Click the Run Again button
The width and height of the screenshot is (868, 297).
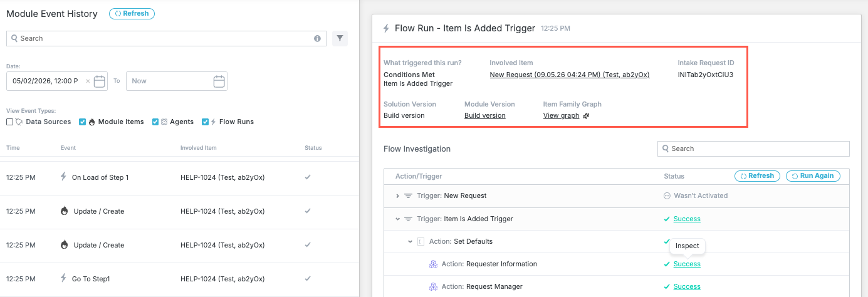tap(813, 176)
